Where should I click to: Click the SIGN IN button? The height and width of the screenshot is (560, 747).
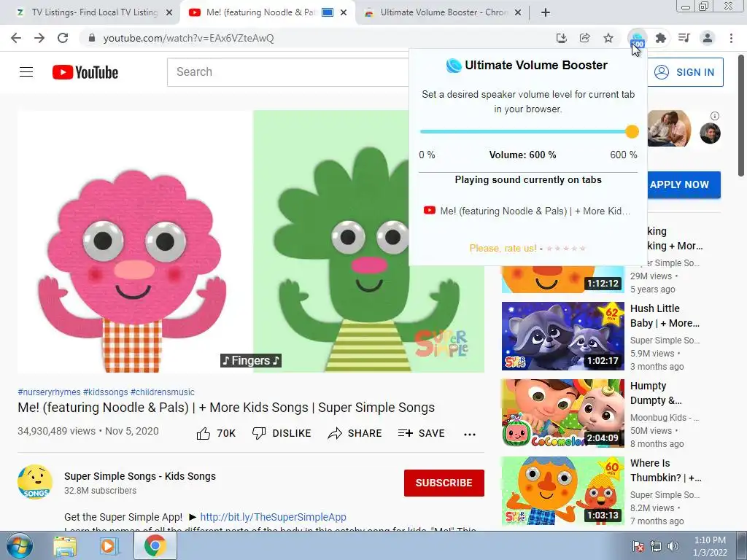click(685, 72)
